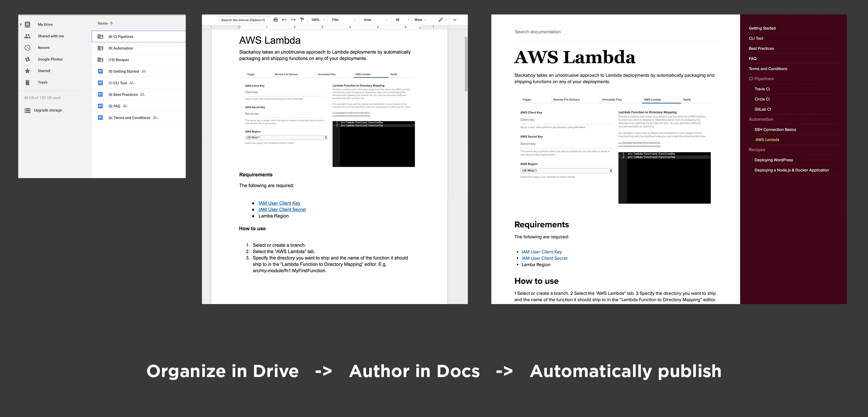
Task: Select the CI Pipelines folder icon
Action: (x=100, y=36)
